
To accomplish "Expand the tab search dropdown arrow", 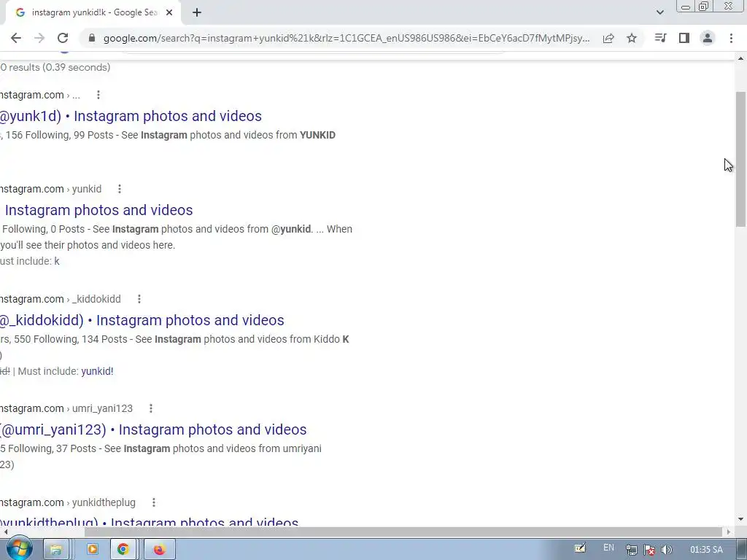I will (x=659, y=12).
